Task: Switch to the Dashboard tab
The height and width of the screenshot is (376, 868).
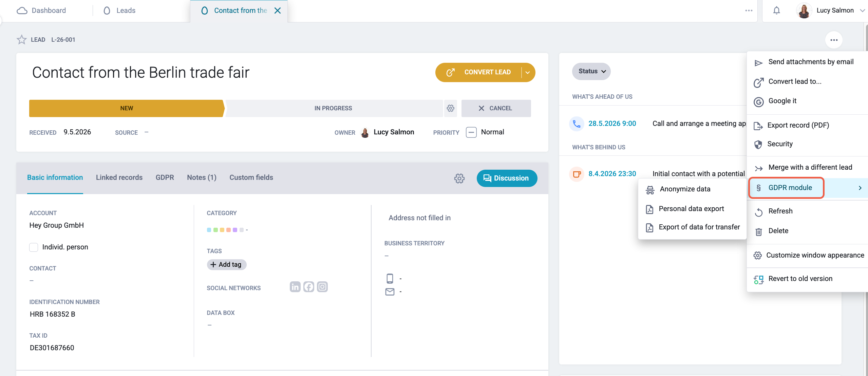Action: click(x=41, y=11)
